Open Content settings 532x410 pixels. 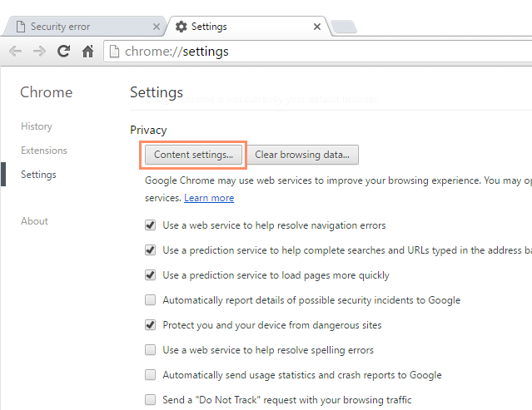pyautogui.click(x=193, y=155)
